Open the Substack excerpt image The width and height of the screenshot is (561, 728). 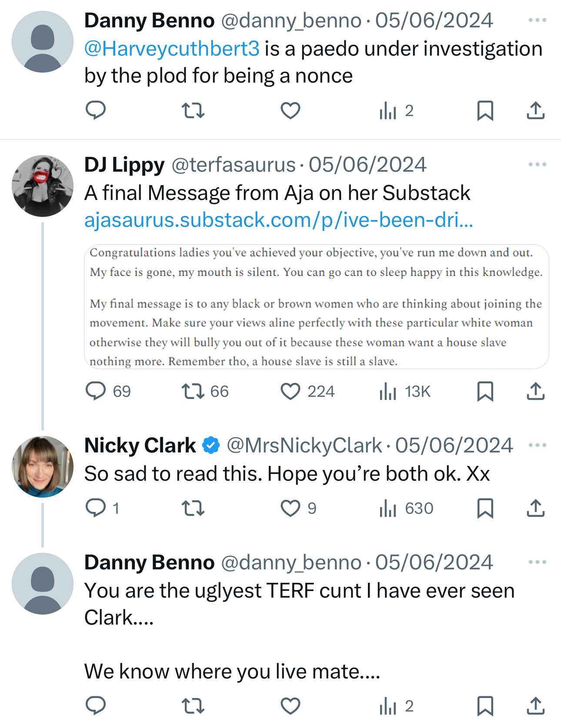pos(316,307)
